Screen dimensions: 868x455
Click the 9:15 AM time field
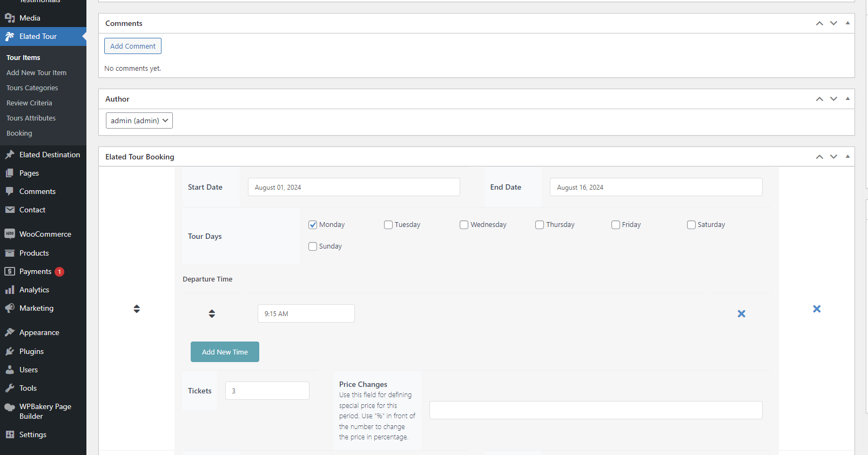click(x=306, y=313)
